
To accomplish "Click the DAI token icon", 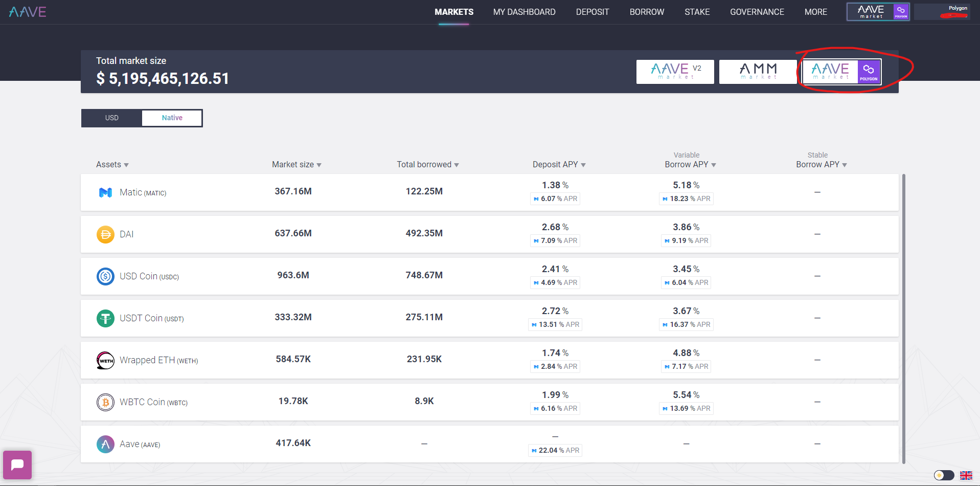I will [105, 234].
